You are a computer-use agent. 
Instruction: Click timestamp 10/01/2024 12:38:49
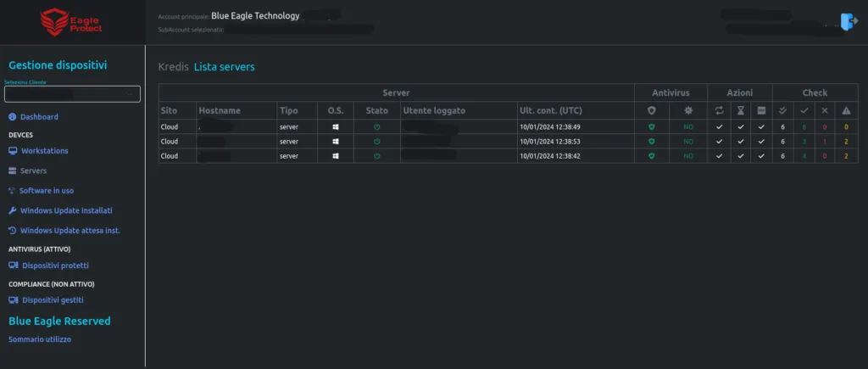[549, 127]
